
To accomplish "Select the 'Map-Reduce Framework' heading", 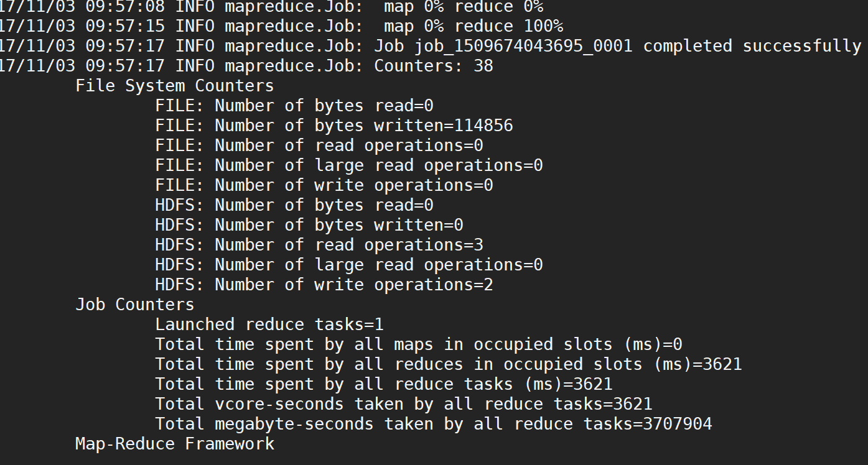I will click(175, 444).
